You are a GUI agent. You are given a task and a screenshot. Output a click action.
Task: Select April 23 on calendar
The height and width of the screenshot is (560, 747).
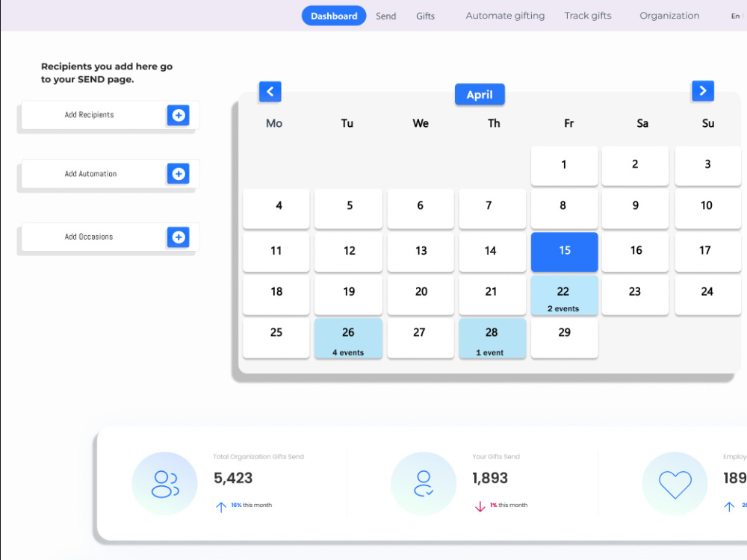[635, 295]
